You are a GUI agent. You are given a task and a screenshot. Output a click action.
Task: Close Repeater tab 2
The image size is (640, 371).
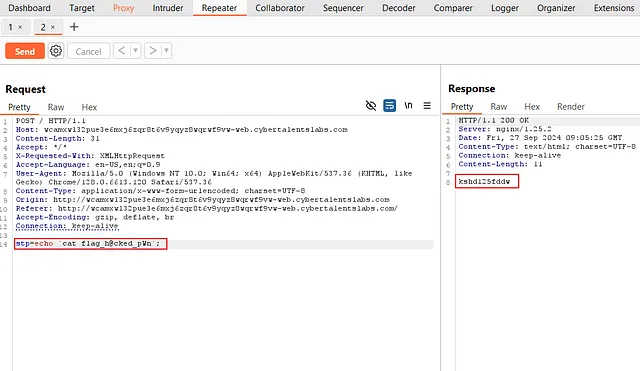[53, 27]
